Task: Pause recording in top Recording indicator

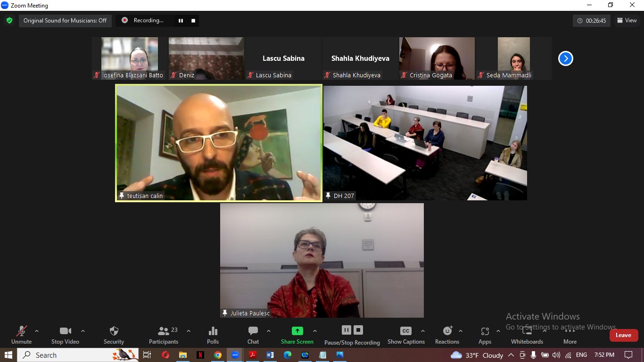Action: pyautogui.click(x=181, y=21)
